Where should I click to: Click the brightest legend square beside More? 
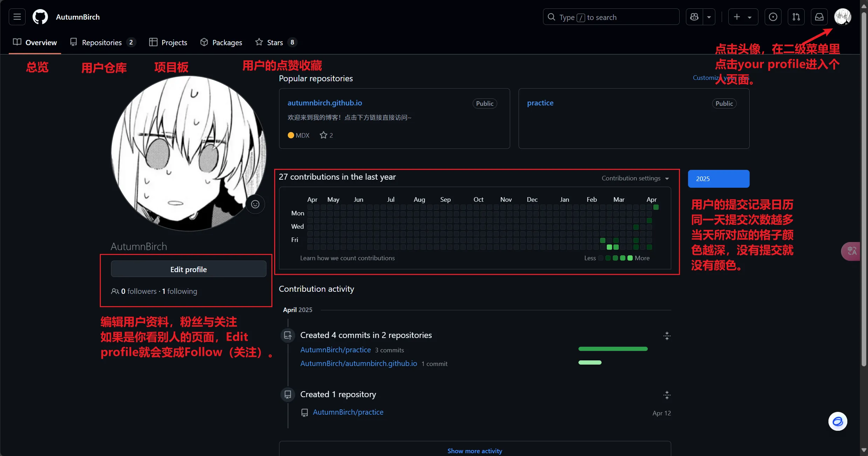click(x=630, y=258)
